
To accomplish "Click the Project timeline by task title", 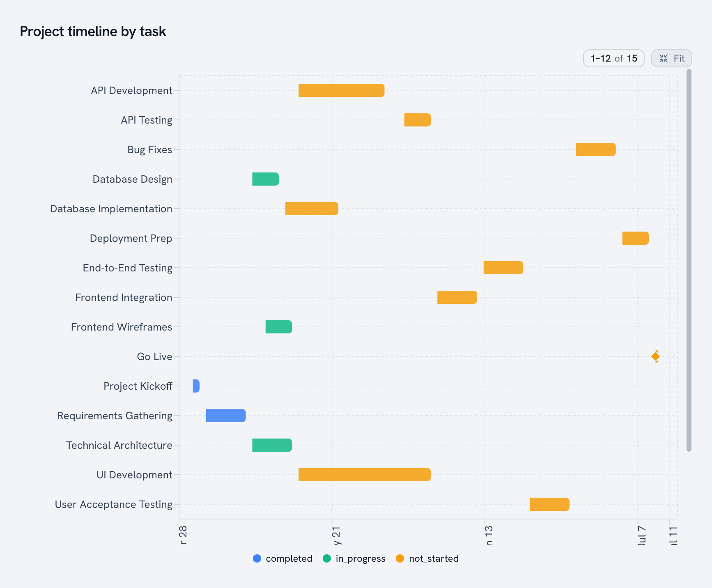I will click(x=93, y=32).
